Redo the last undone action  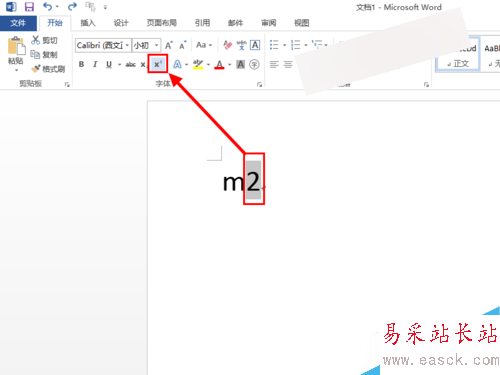pos(72,6)
